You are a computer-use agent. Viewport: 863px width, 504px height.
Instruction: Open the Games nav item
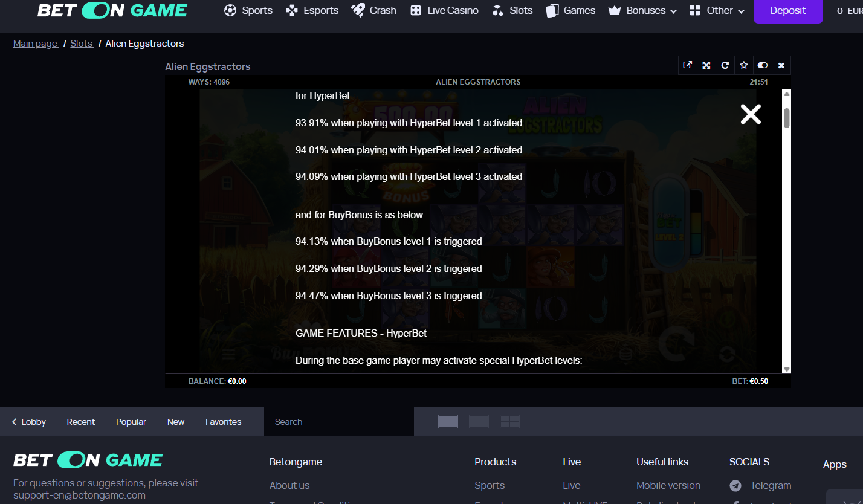(x=570, y=10)
